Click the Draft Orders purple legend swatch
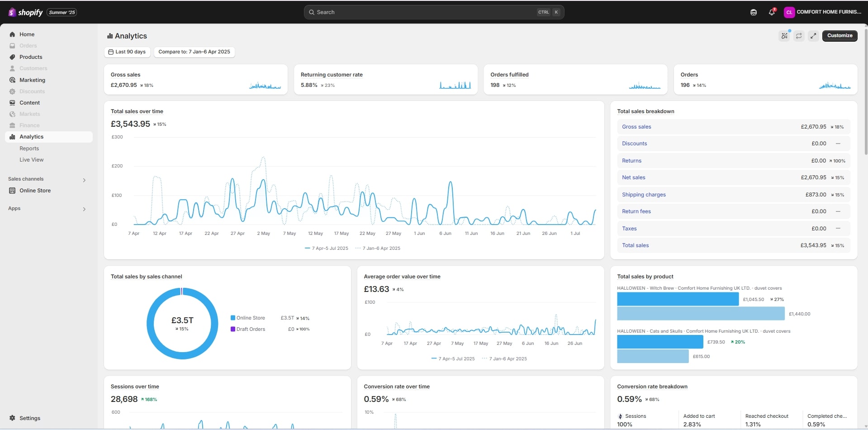868x430 pixels. coord(233,329)
